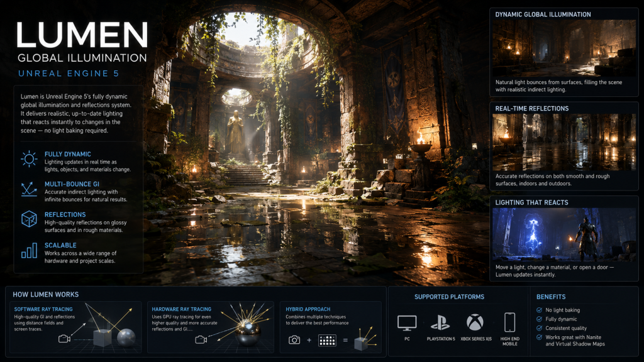Click the dotted grid icon in Hybrid Approach
Viewport: 644px width, 362px height.
tap(327, 340)
